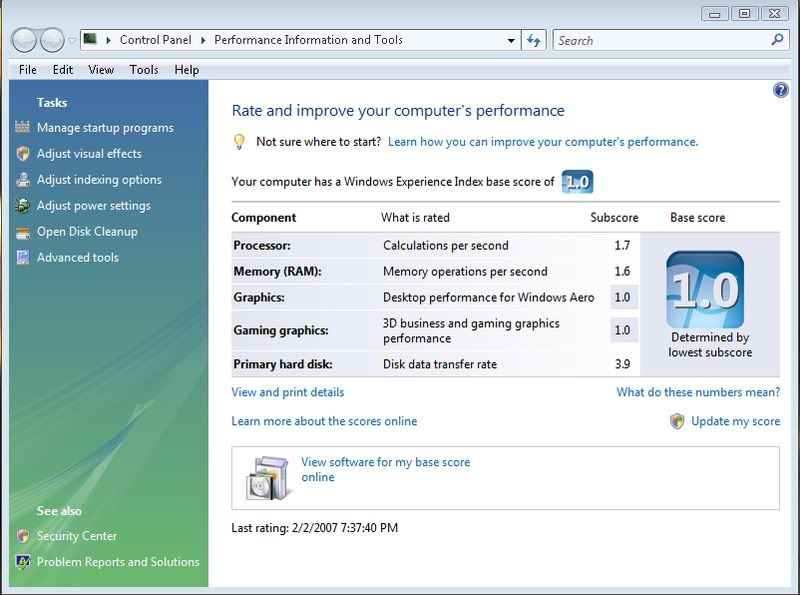Click the Adjust power settings icon
The image size is (800, 595).
point(22,206)
